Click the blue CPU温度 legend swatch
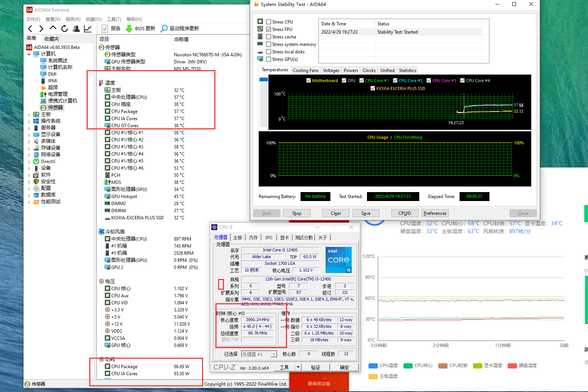 373,366
